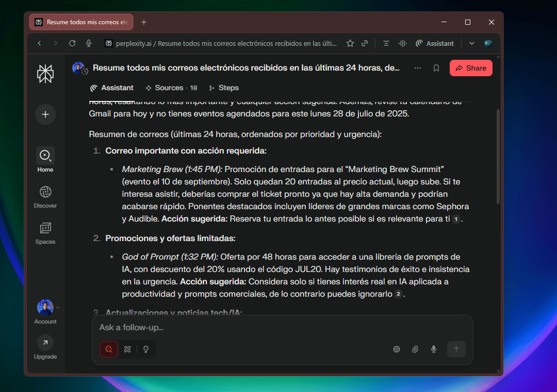557x392 pixels.
Task: Click the content scrollbar thumb
Action: [x=498, y=156]
